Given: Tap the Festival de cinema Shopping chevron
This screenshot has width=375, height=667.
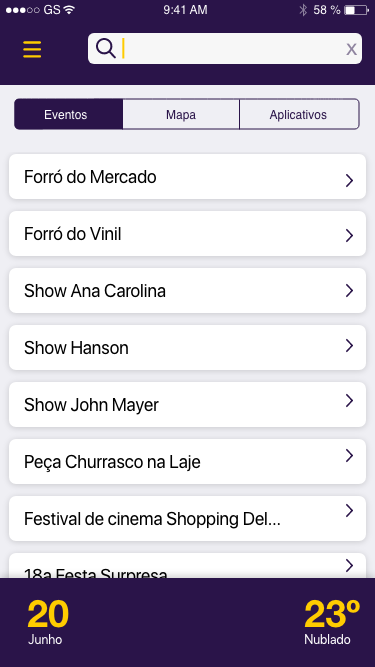Looking at the screenshot, I should [349, 510].
